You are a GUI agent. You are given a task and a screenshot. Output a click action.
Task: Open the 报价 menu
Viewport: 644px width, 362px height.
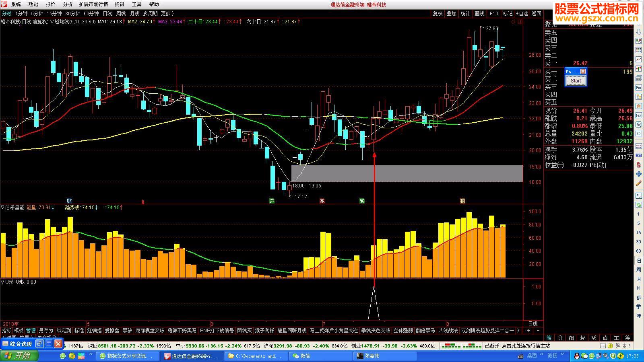point(51,4)
